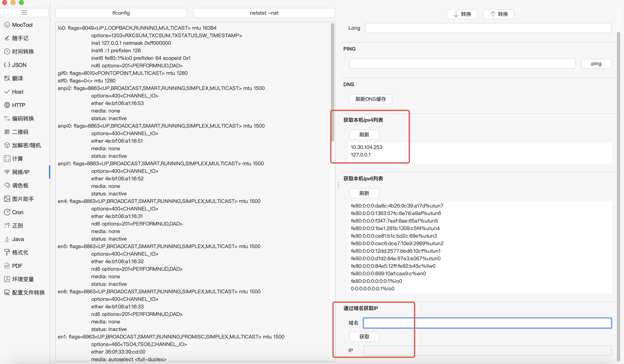
Task: Open the JSON tool from the sidebar
Action: (x=19, y=65)
